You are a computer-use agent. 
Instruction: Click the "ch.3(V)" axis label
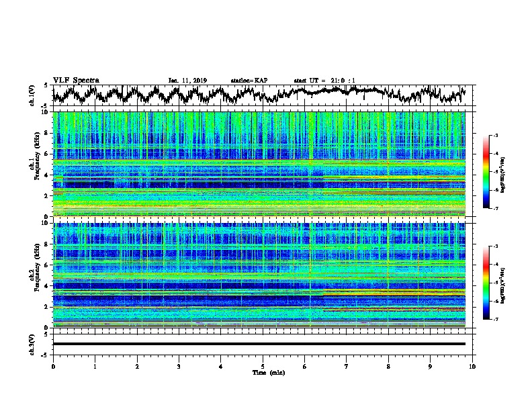(x=32, y=345)
